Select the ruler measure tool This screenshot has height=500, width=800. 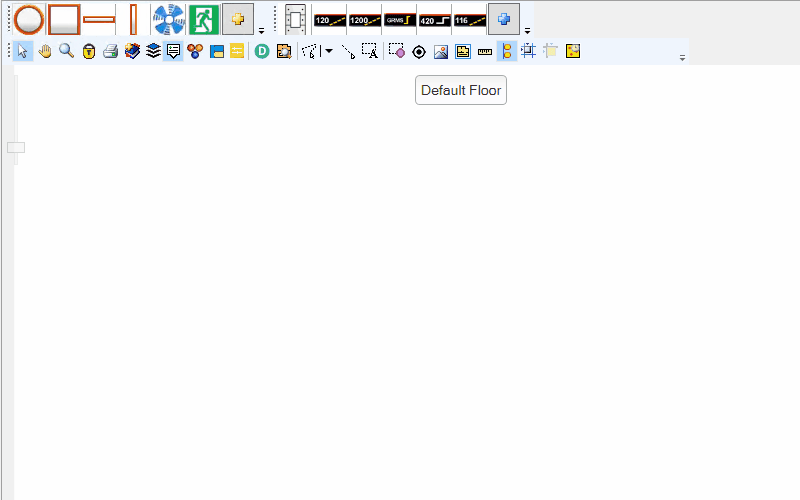point(485,51)
